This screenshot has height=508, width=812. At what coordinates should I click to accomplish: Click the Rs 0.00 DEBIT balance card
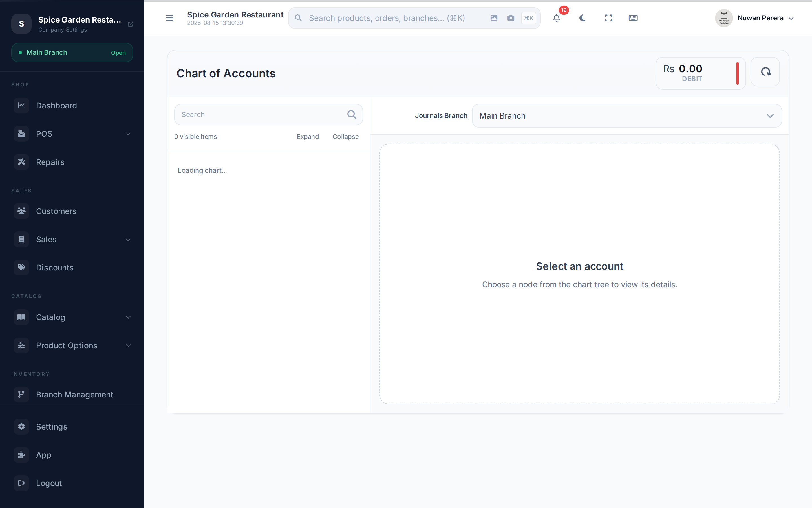701,73
